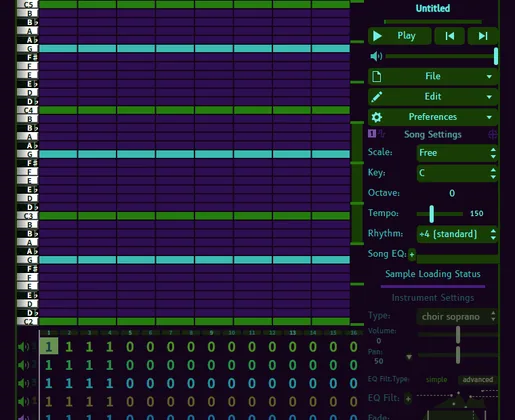This screenshot has width=515, height=420.
Task: Open the Key dropdown showing C
Action: pyautogui.click(x=457, y=173)
